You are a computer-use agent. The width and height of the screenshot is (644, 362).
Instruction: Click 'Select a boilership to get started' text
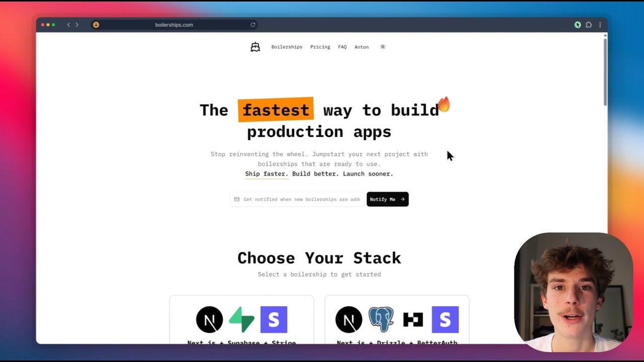pos(319,275)
